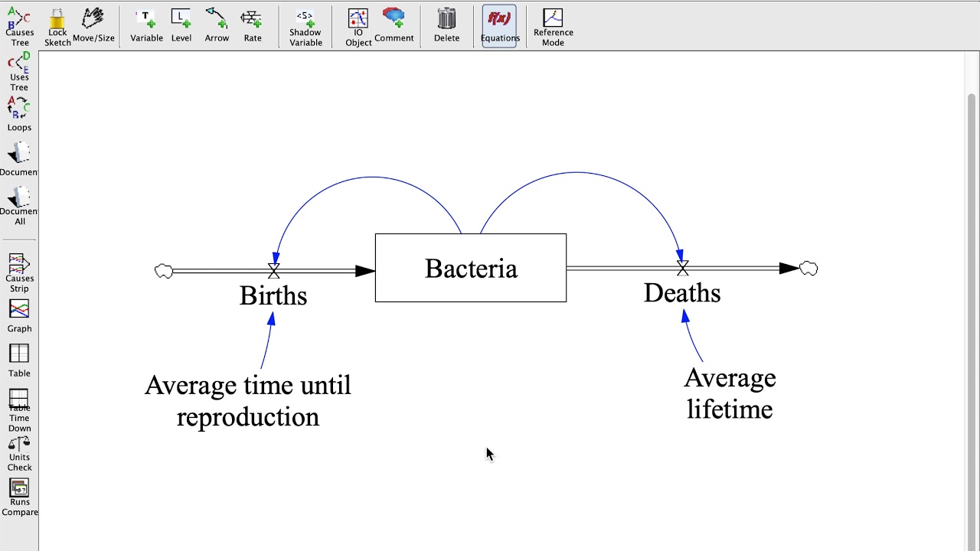Screen dimensions: 980x551
Task: Pick the Arrow tool
Action: click(217, 25)
